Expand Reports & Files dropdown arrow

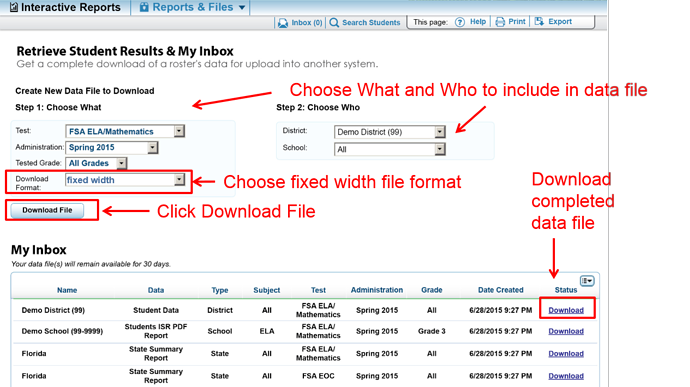click(242, 8)
